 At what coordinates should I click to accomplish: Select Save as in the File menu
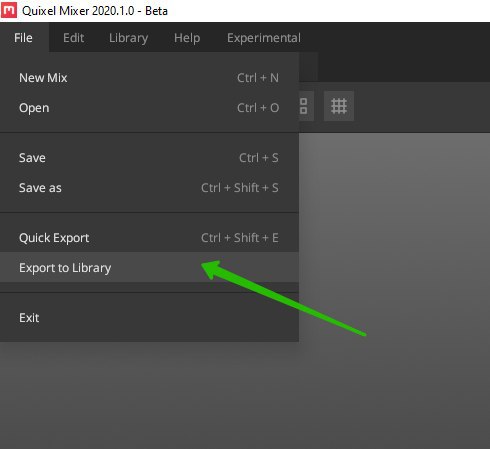[149, 188]
